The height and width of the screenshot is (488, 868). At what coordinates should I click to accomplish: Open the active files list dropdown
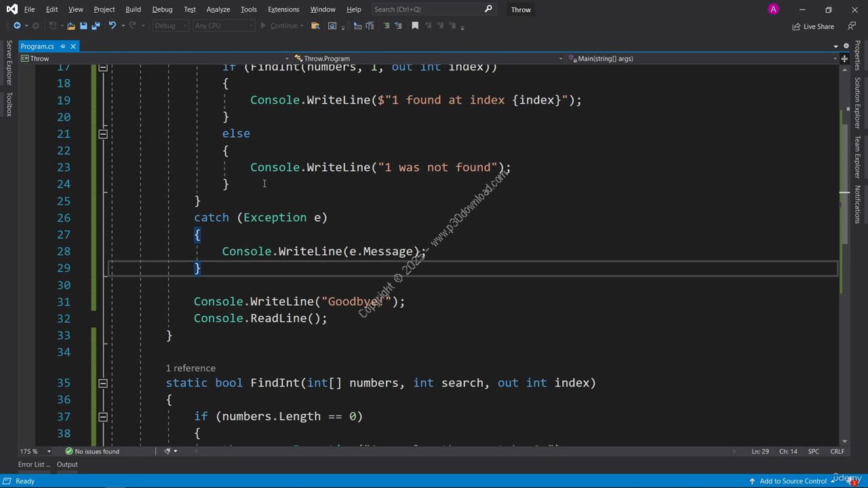click(x=835, y=46)
